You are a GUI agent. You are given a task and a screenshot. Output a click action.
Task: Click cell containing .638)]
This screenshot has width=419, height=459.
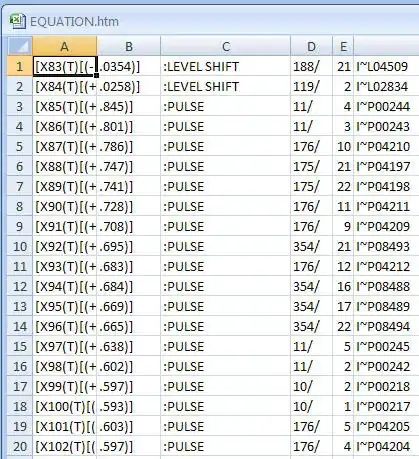click(x=129, y=346)
